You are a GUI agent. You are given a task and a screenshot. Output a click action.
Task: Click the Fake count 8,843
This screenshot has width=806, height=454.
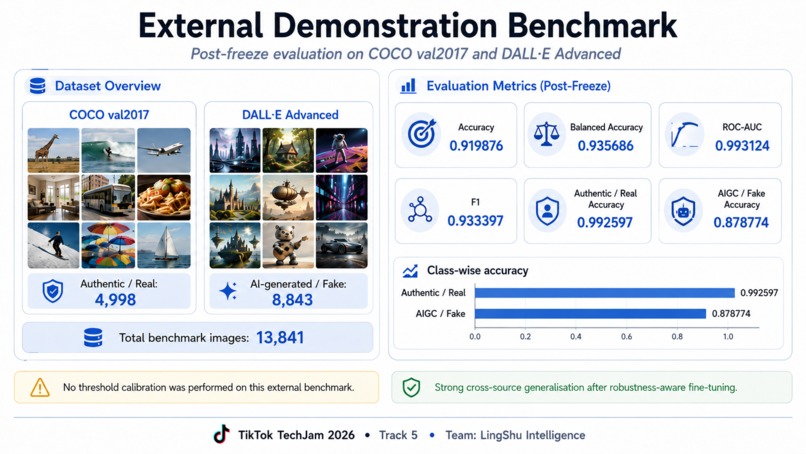point(292,300)
